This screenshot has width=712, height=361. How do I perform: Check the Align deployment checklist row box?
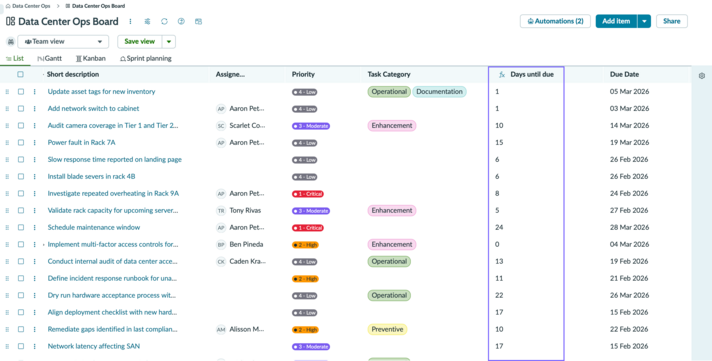coord(21,312)
